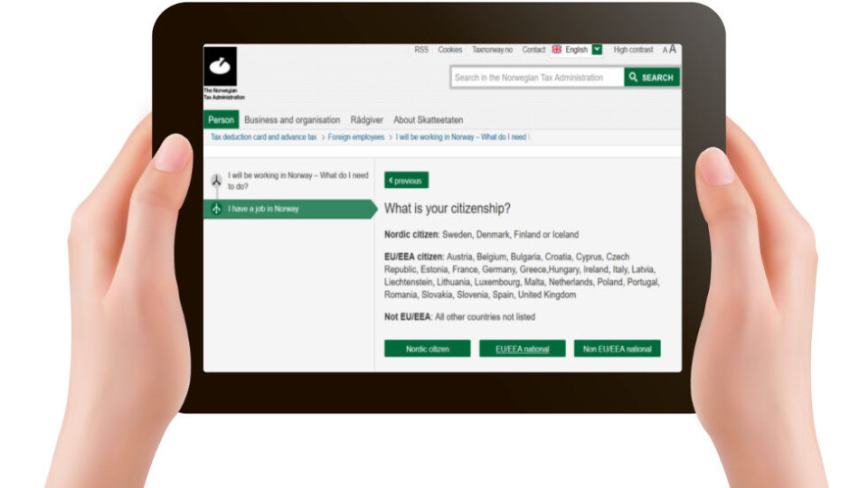
Task: Open the RSS link
Action: coord(421,50)
